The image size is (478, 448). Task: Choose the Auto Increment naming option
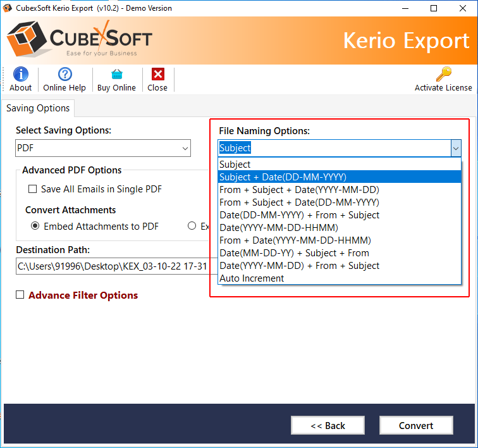(x=340, y=278)
